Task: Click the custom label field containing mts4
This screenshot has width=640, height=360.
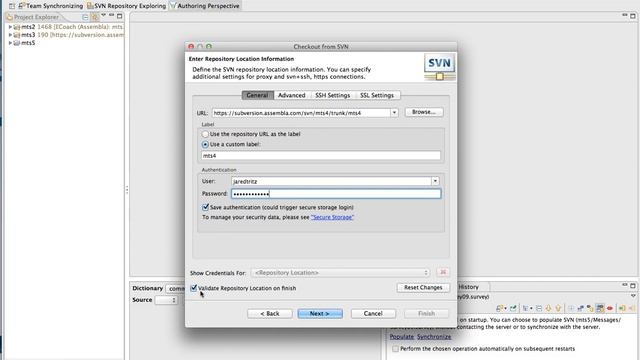Action: (x=321, y=156)
